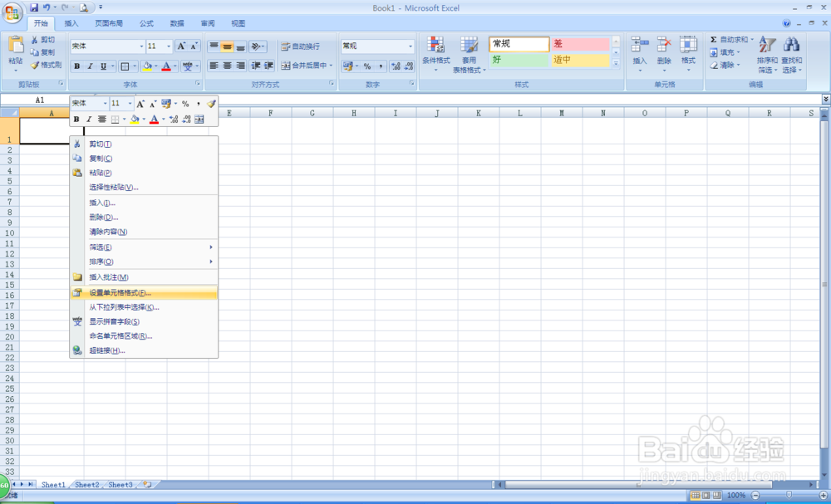The height and width of the screenshot is (504, 831).
Task: Increase font size with ribbon grow-font icon
Action: click(180, 46)
